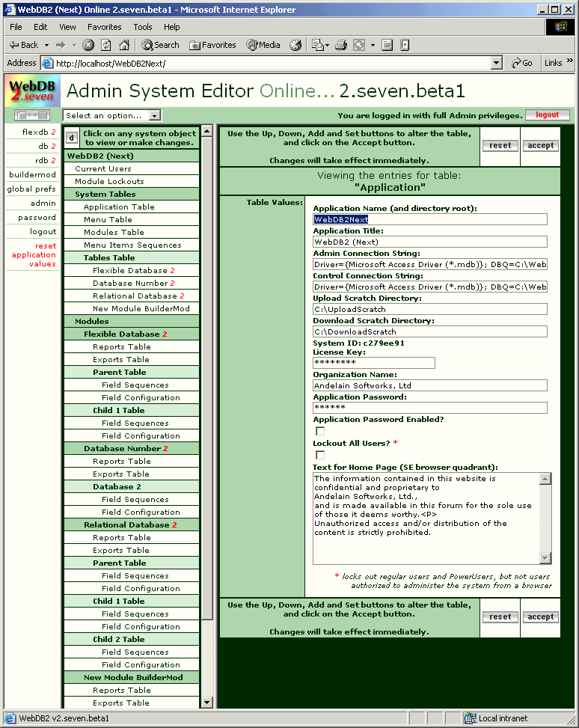The image size is (579, 728).
Task: Click the Application Password field
Action: click(430, 408)
